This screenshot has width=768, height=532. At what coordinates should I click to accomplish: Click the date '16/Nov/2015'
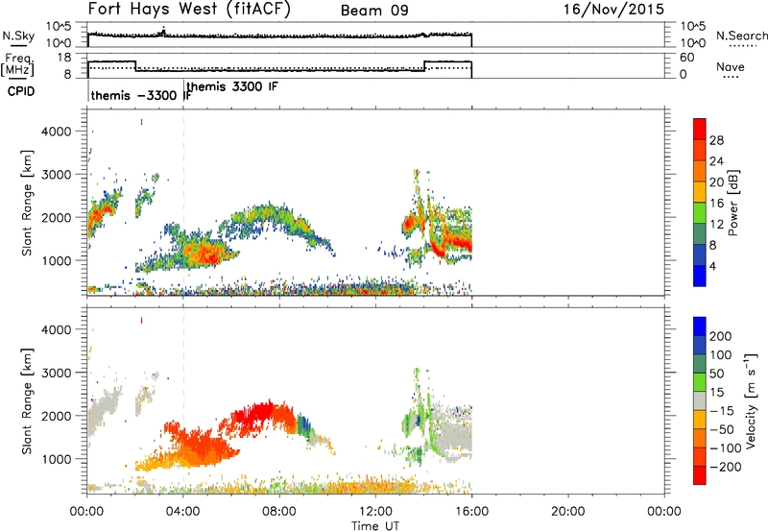coord(613,10)
